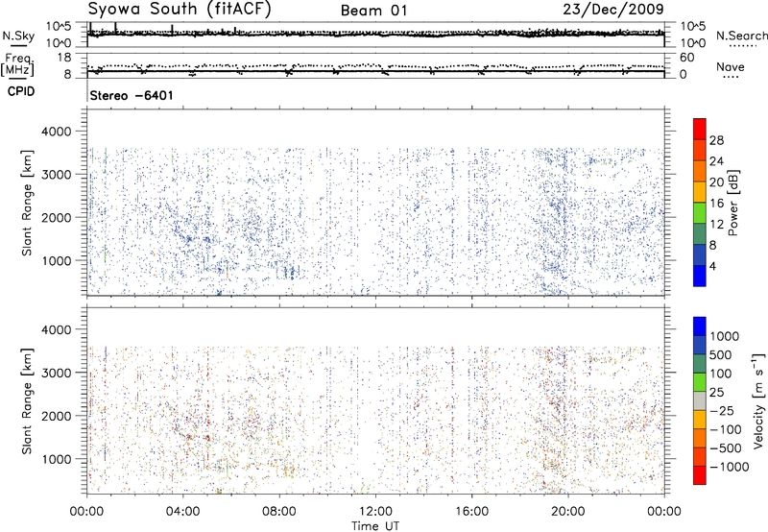Click the '4' tick on the Power colorbar
768x532 pixels.
[712, 266]
